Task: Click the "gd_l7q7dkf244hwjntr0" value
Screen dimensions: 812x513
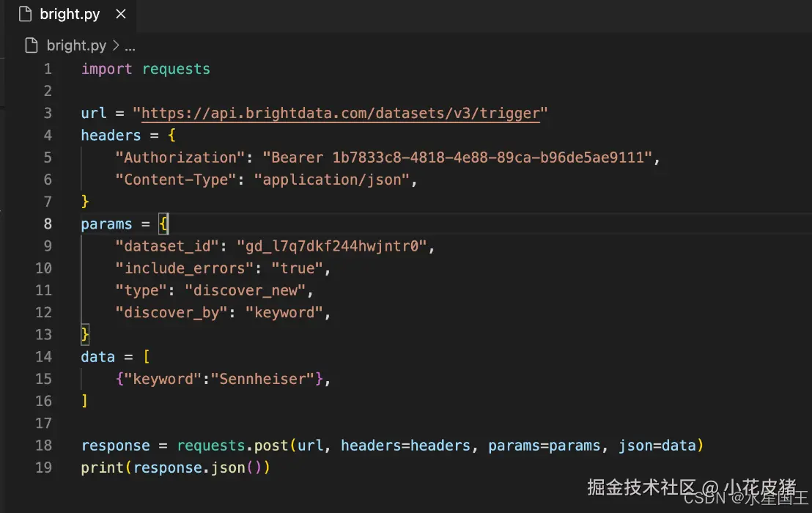Action: [332, 246]
